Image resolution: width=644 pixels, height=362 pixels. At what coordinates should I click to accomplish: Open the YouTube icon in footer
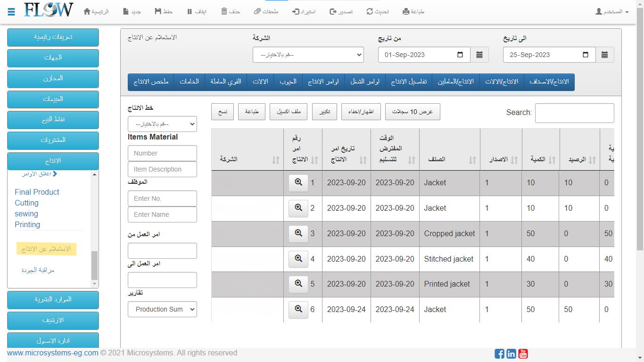[523, 354]
